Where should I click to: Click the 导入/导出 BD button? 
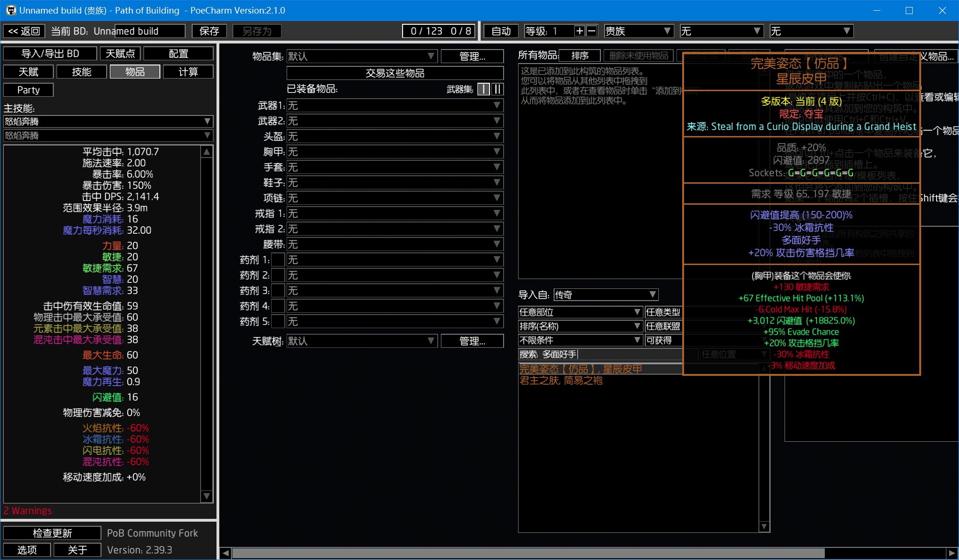[x=50, y=54]
